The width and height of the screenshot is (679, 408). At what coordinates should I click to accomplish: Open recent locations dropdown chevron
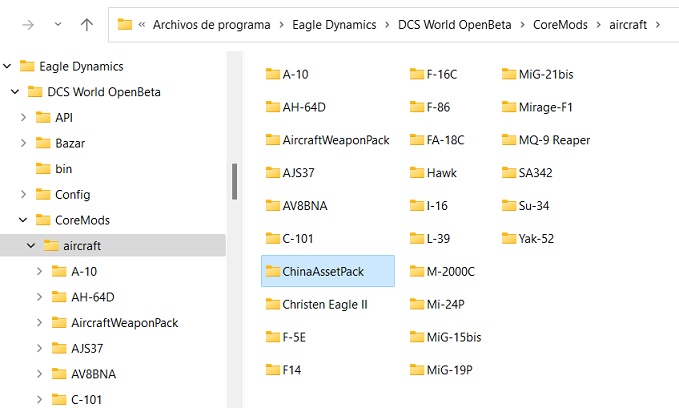click(x=58, y=24)
